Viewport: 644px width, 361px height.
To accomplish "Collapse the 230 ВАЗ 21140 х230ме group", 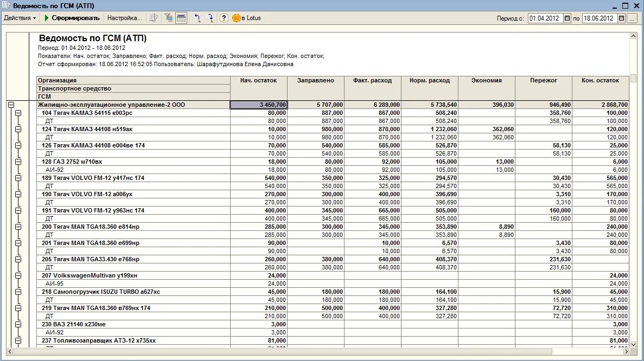I will [18, 325].
